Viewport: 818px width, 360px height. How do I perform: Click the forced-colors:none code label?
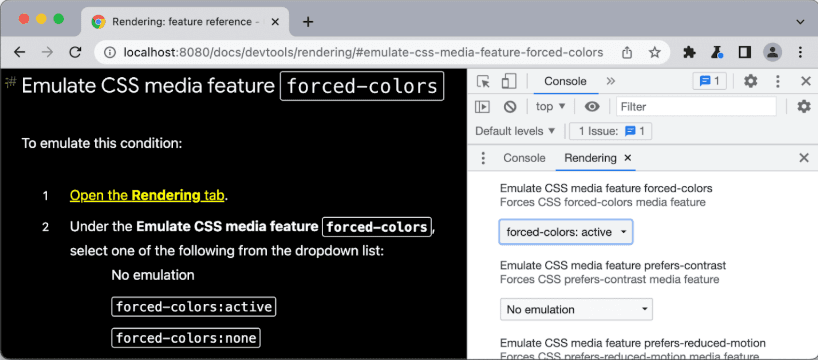186,338
